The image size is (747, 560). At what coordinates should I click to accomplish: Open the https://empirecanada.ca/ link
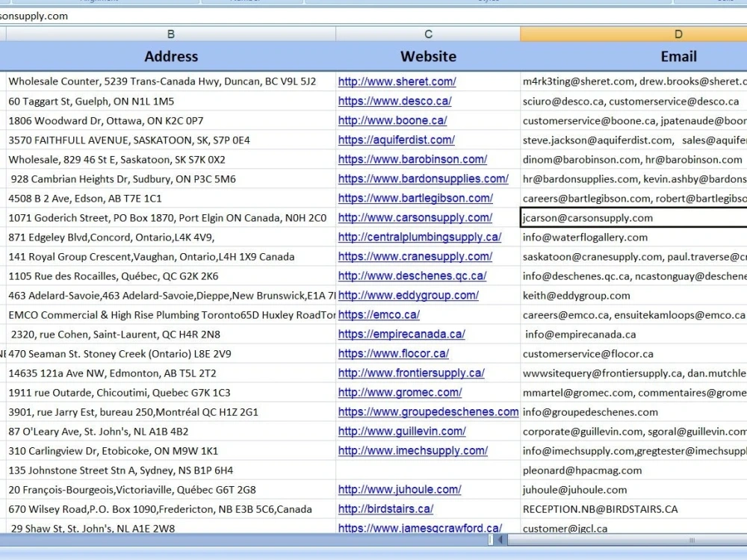click(402, 335)
